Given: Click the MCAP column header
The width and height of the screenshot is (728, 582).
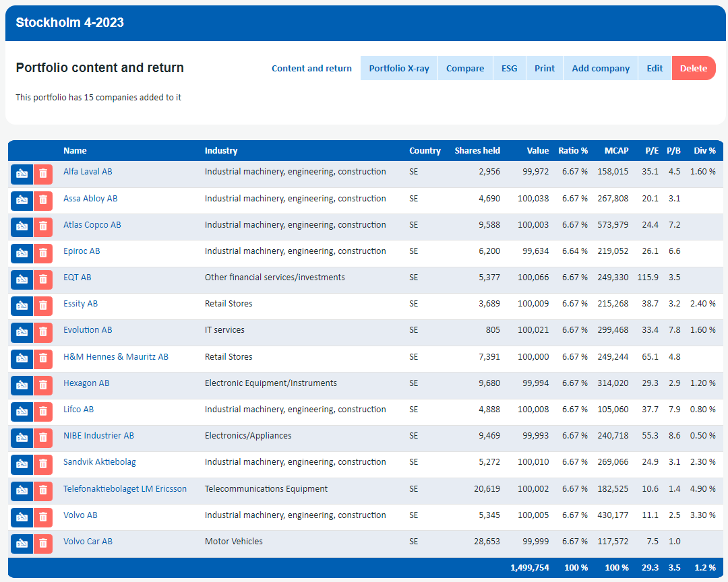Looking at the screenshot, I should (616, 151).
